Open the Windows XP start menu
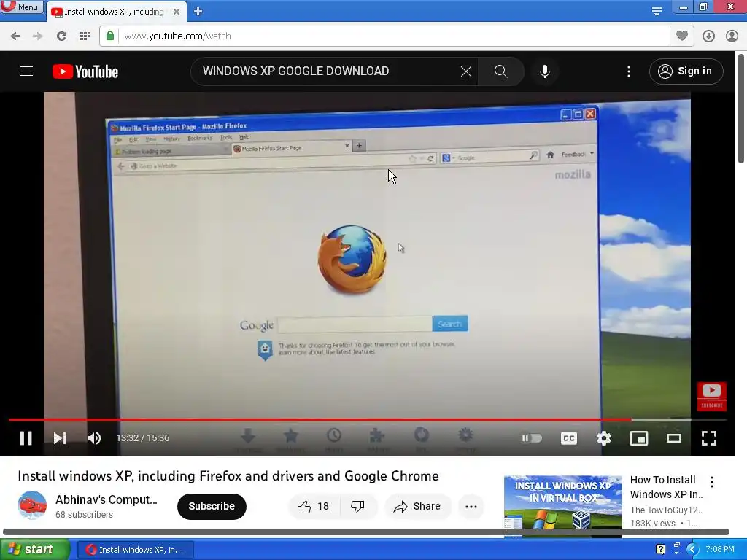 pyautogui.click(x=34, y=550)
